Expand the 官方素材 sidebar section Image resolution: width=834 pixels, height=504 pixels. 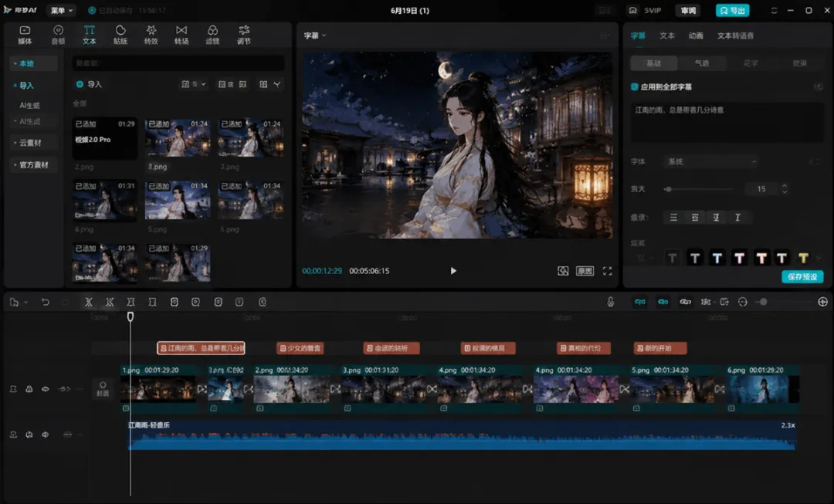pyautogui.click(x=33, y=165)
